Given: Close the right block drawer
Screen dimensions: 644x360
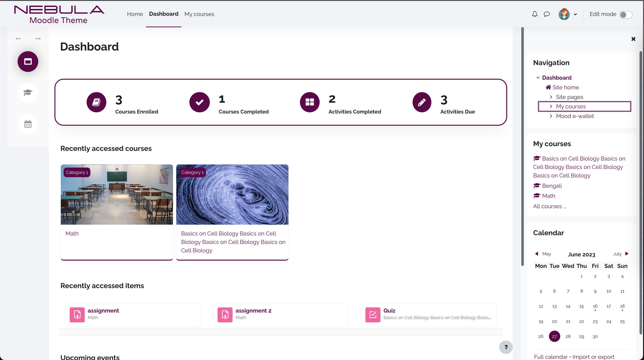Looking at the screenshot, I should tap(633, 39).
